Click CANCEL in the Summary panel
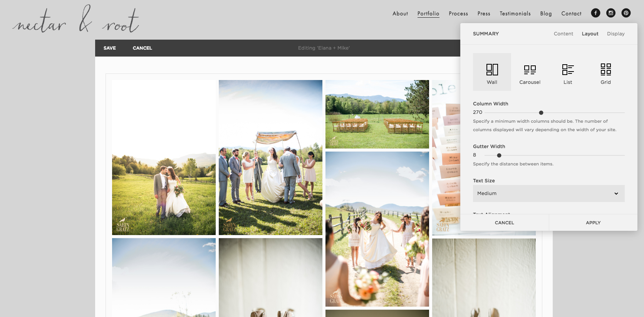Viewport: 644px width, 317px height. click(x=505, y=223)
